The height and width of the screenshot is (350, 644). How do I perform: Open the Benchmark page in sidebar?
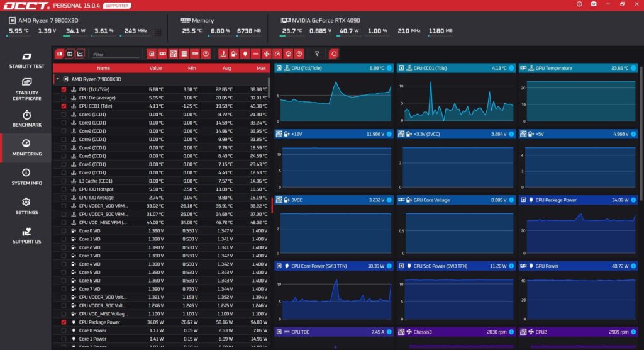(26, 119)
